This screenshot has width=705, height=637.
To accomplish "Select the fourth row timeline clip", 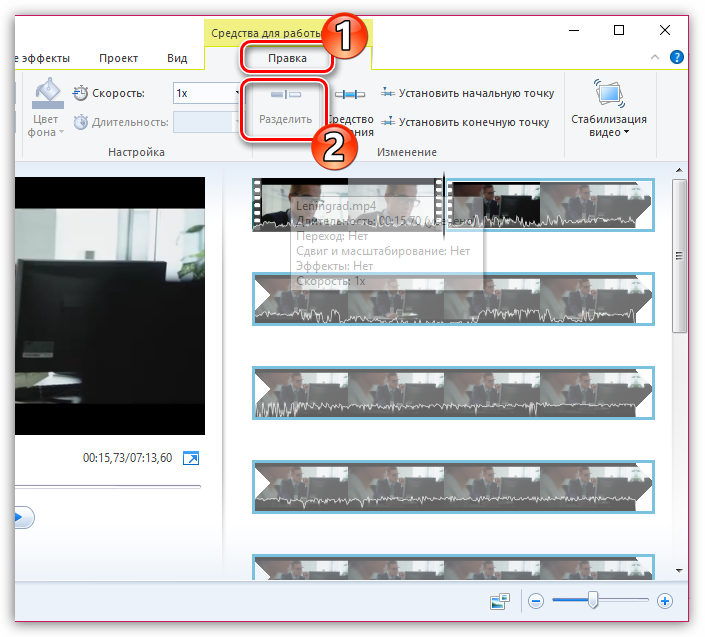I will 453,487.
